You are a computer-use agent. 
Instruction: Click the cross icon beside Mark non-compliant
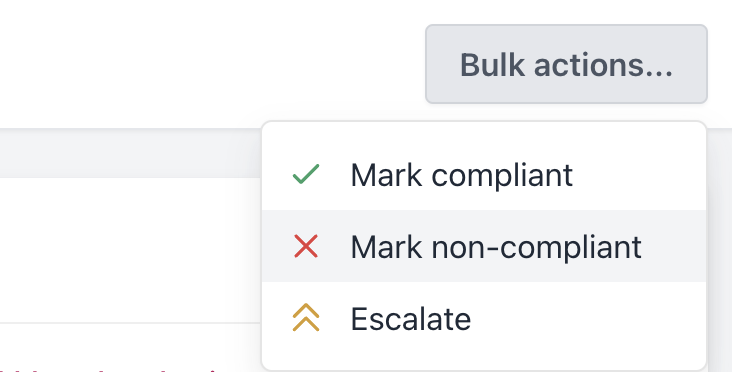(x=306, y=246)
